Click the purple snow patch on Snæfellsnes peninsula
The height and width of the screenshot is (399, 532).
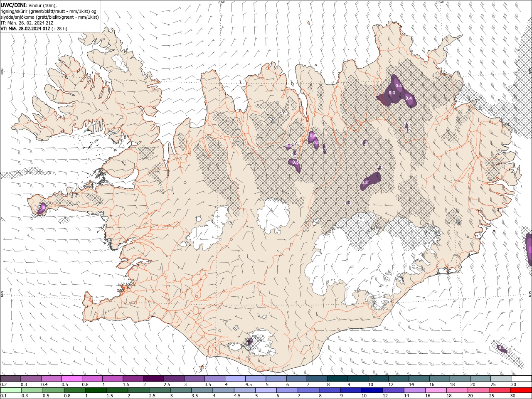(42, 208)
